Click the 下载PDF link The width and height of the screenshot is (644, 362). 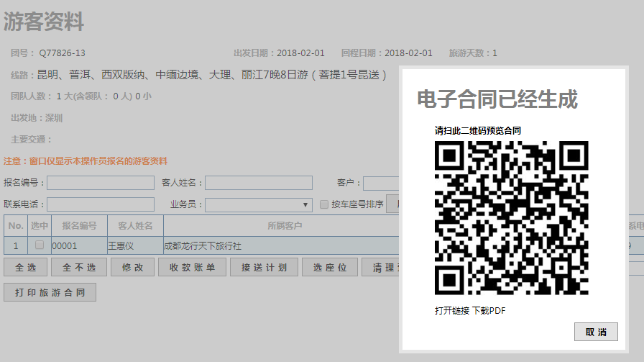tap(489, 311)
